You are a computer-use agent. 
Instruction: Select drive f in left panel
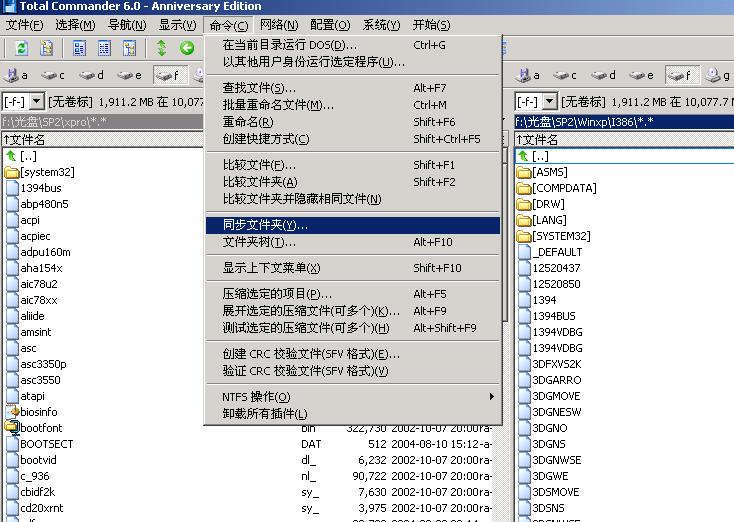click(x=170, y=75)
